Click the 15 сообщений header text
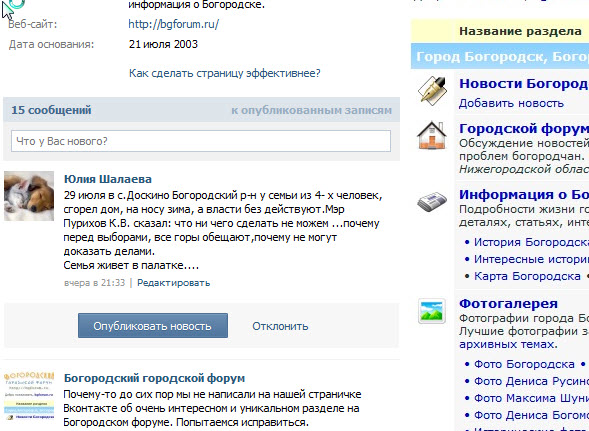Screen dimensions: 589x431 [x=51, y=110]
